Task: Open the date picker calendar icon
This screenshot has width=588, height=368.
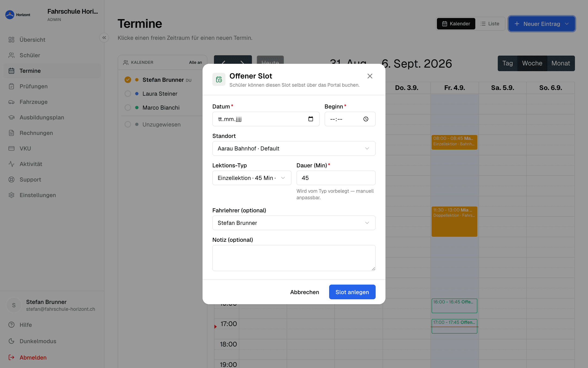Action: point(311,119)
